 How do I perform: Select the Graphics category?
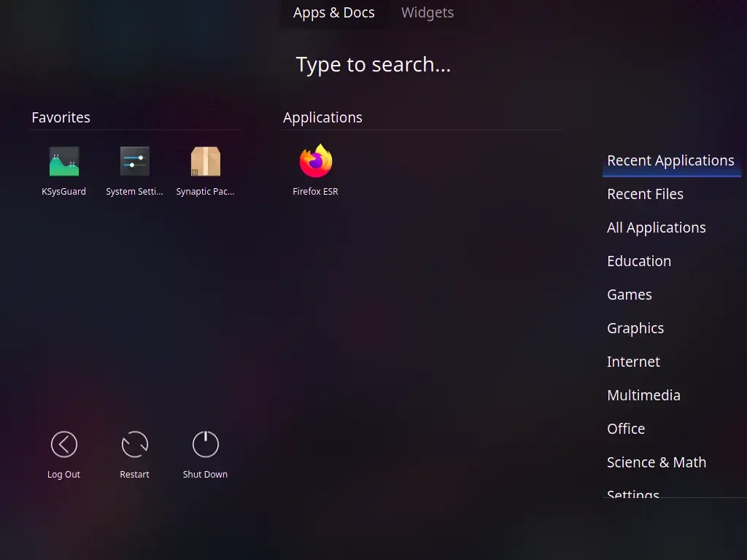coord(635,328)
